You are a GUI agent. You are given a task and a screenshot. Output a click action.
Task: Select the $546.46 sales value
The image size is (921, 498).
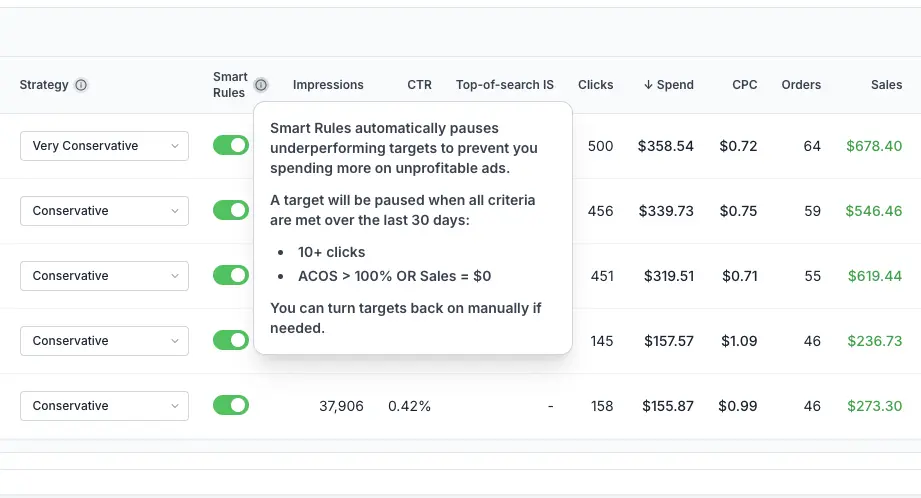(873, 211)
